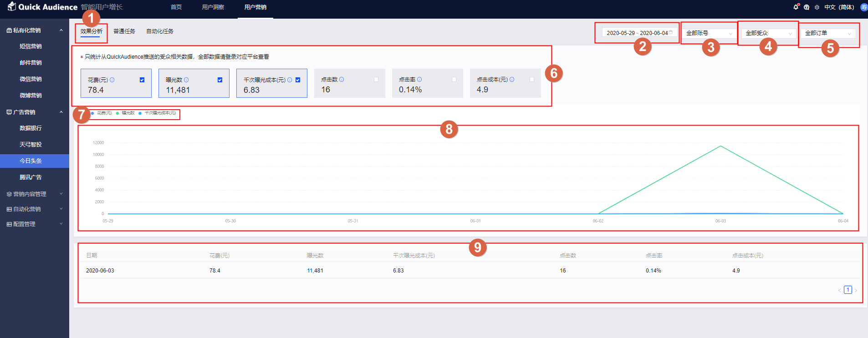
Task: Check the 点击成本(元) metric checkbox
Action: [532, 79]
